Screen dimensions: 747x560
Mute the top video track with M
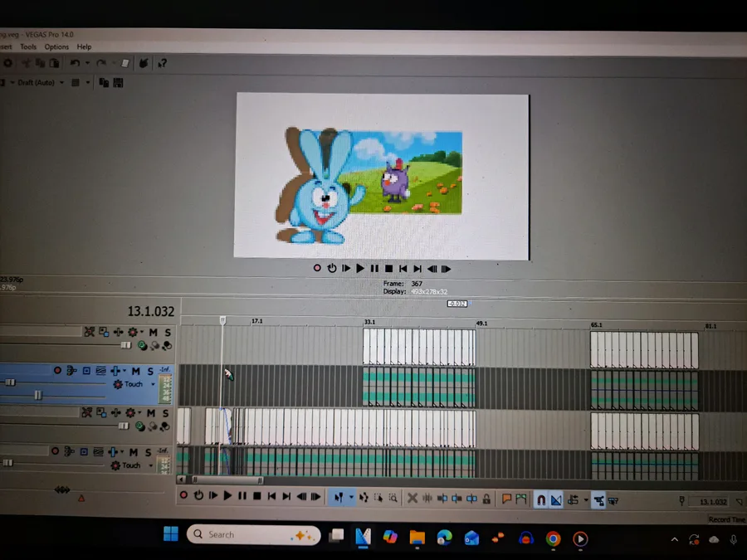coord(153,332)
